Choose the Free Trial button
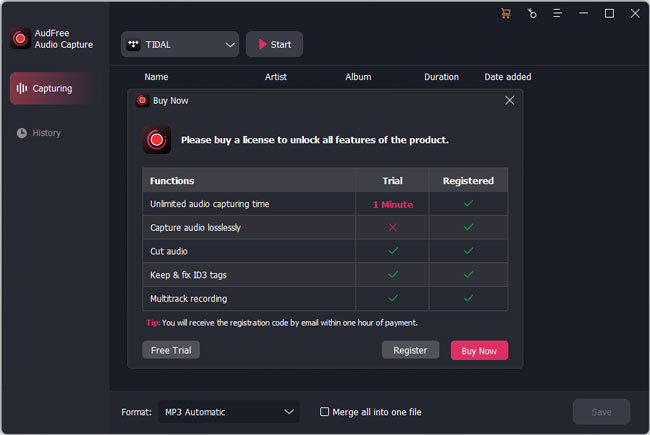650x435 pixels. pyautogui.click(x=171, y=350)
